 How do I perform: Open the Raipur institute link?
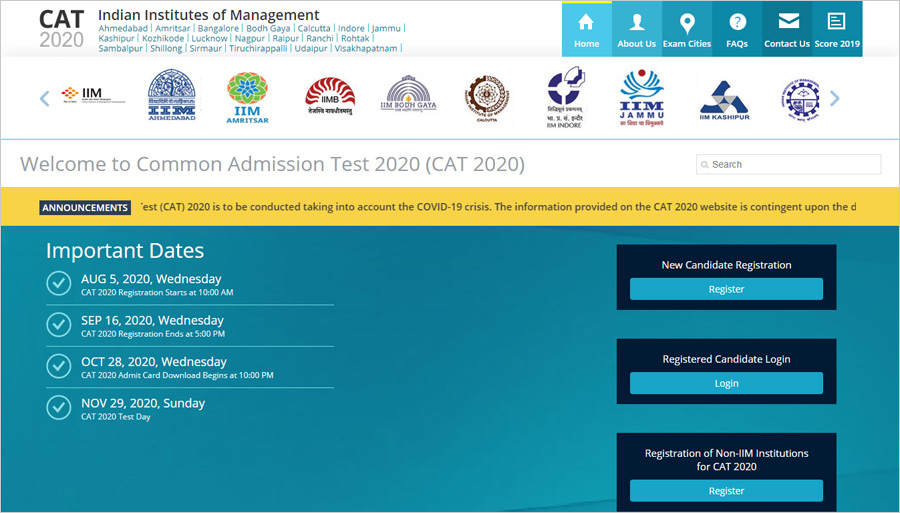click(x=285, y=38)
